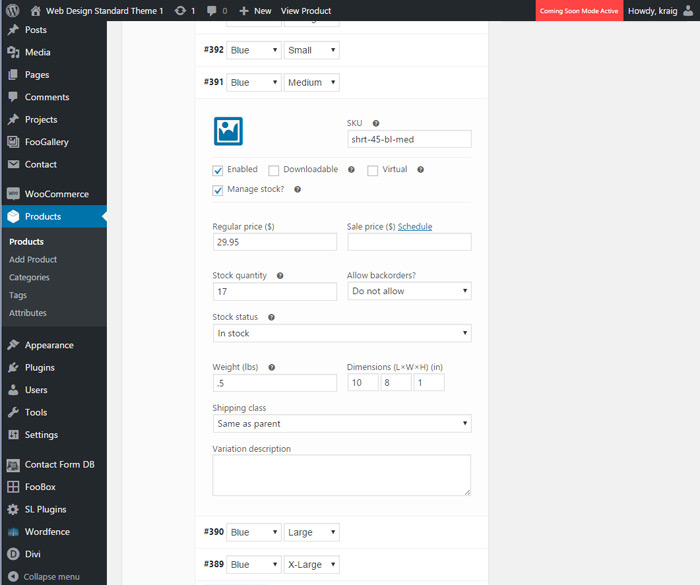Click the Stock quantity input field
Viewport: 700px width, 585px height.
275,292
